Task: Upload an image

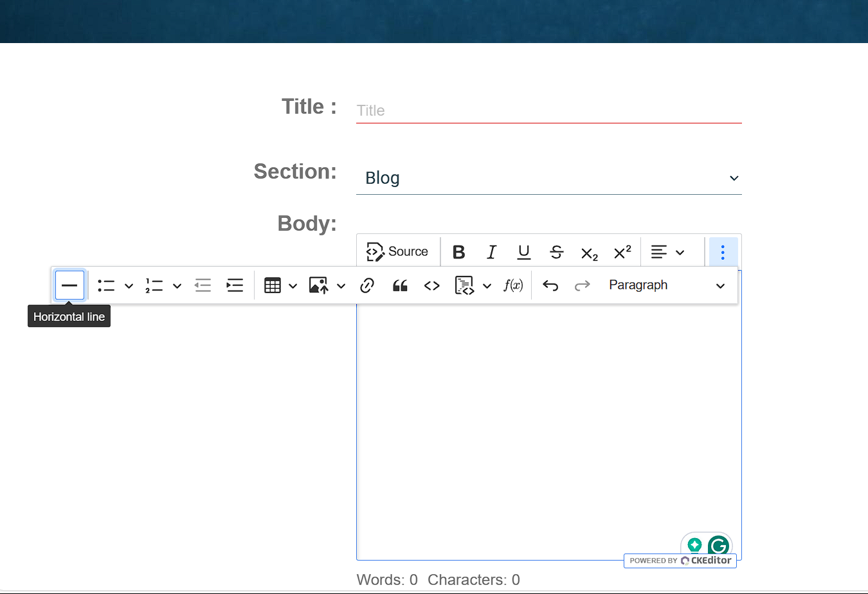Action: coord(318,285)
